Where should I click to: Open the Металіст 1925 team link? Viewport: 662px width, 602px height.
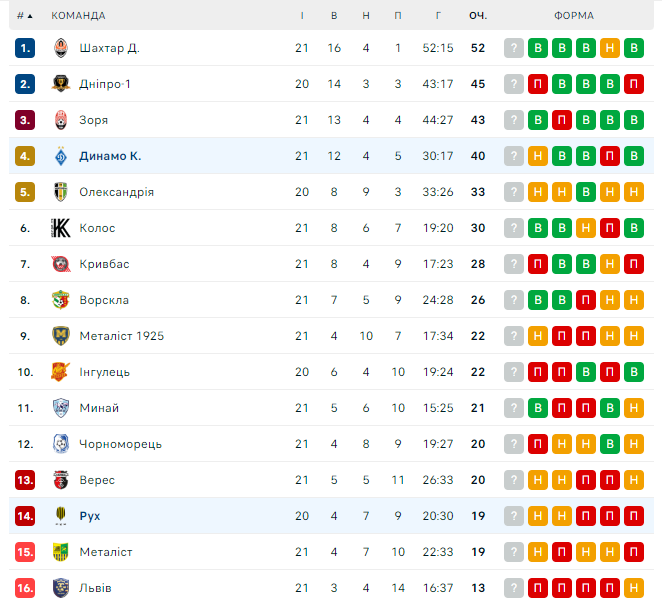coord(121,336)
